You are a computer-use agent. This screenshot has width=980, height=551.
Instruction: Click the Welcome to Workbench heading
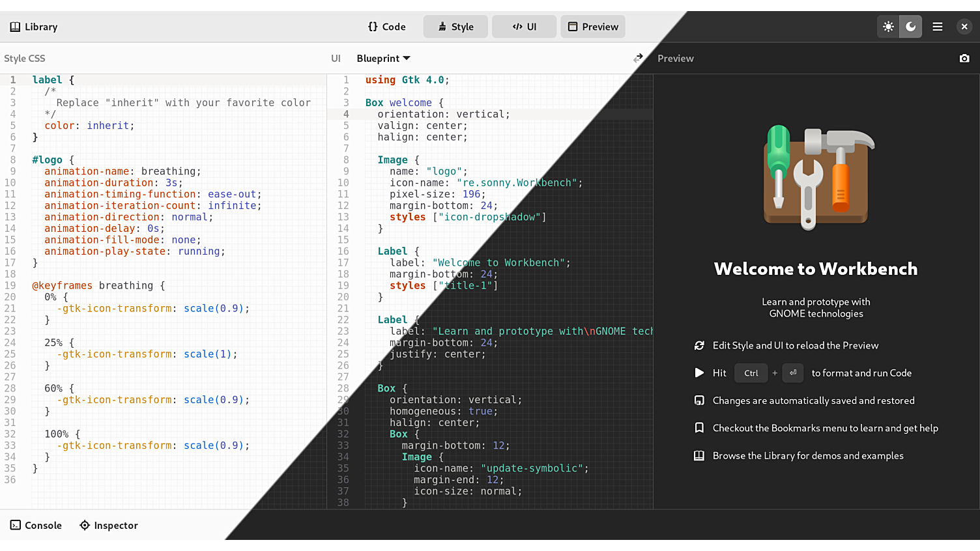point(816,269)
